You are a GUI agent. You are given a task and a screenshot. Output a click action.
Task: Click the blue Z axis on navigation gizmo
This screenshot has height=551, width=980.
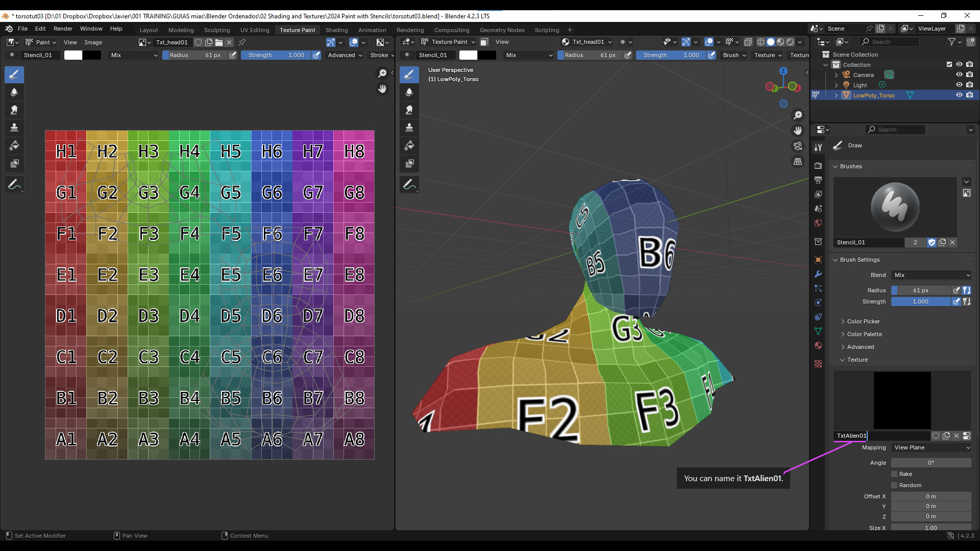click(x=783, y=71)
